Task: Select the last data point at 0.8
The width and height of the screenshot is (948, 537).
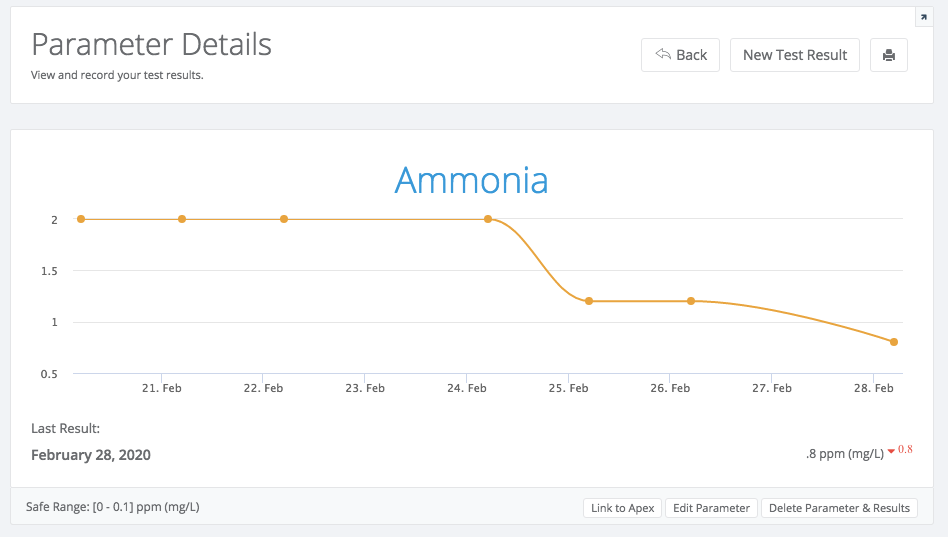Action: point(894,342)
